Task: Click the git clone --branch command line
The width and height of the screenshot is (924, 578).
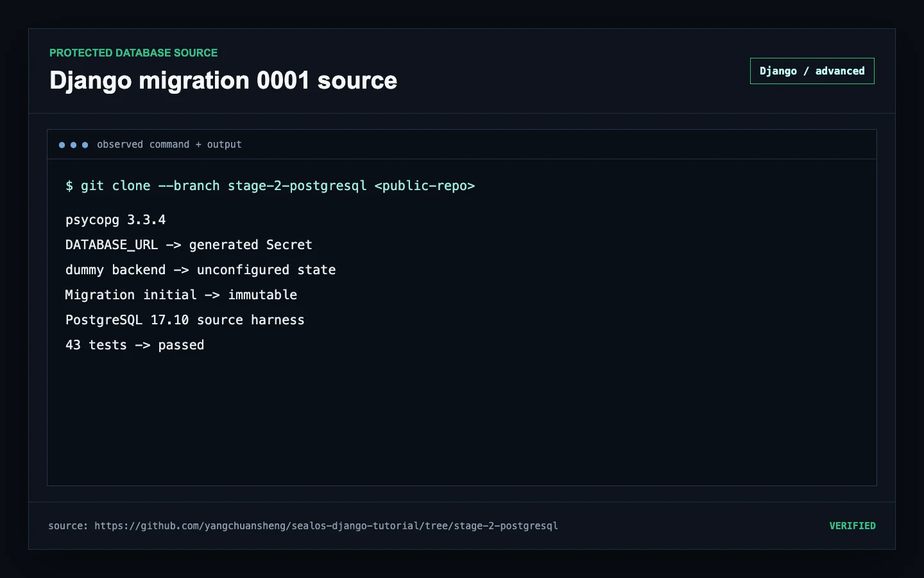Action: pyautogui.click(x=270, y=186)
